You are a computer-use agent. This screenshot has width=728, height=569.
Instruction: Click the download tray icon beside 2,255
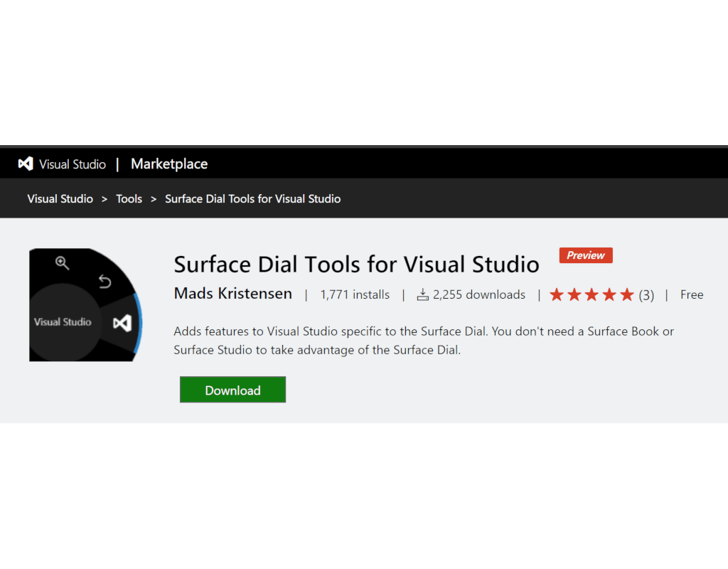click(x=422, y=294)
